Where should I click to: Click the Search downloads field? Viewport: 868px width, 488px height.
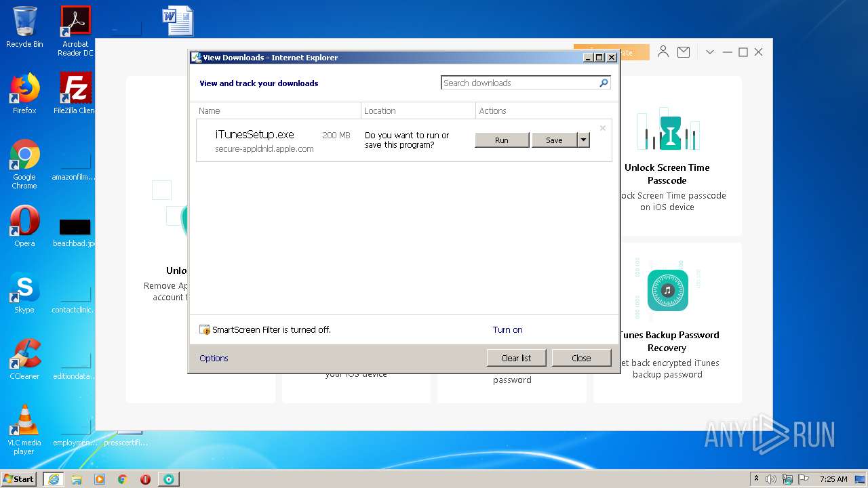point(519,83)
